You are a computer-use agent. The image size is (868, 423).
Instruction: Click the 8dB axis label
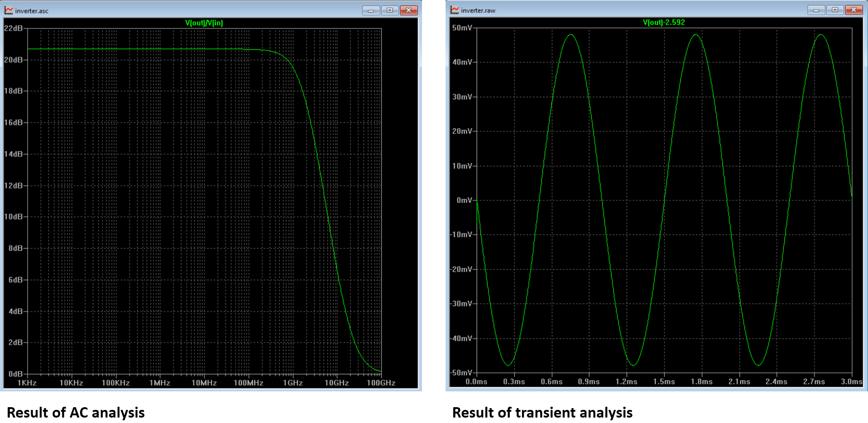coord(16,248)
